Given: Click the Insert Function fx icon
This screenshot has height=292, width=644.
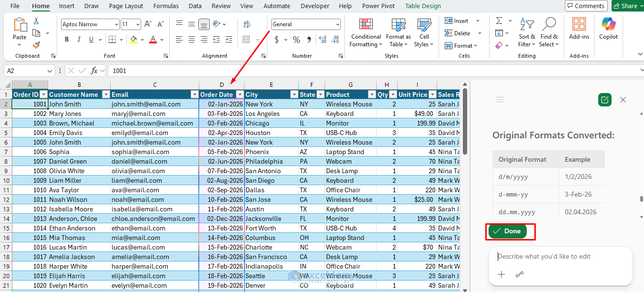Looking at the screenshot, I should click(94, 71).
